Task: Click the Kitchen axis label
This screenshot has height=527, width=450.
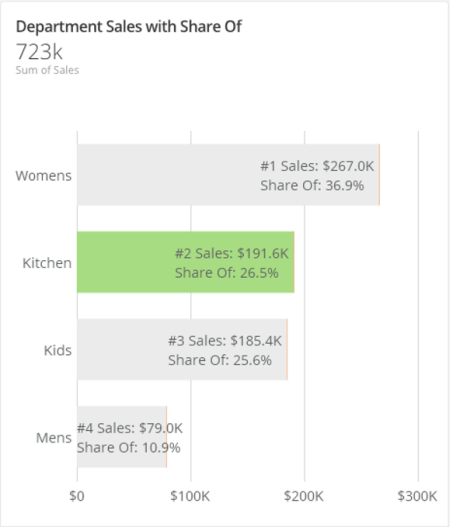Action: 47,263
